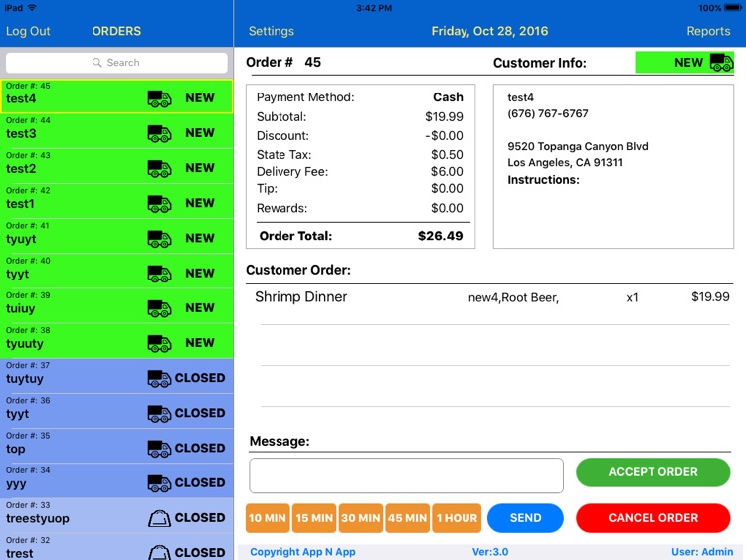Screen dimensions: 746x560
Task: Click the NEW green status badge label
Action: [688, 63]
